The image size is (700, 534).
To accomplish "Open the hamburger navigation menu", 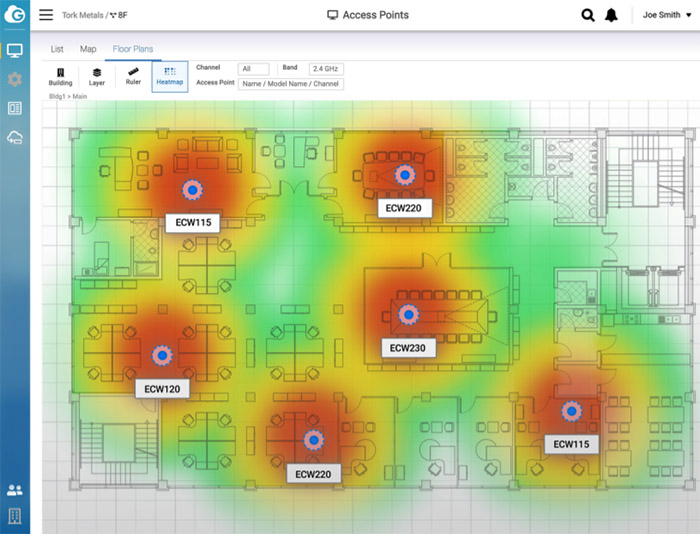I will click(46, 15).
